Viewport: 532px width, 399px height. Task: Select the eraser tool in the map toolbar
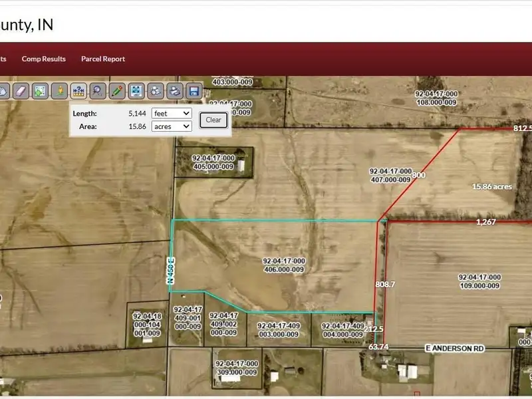click(x=21, y=90)
